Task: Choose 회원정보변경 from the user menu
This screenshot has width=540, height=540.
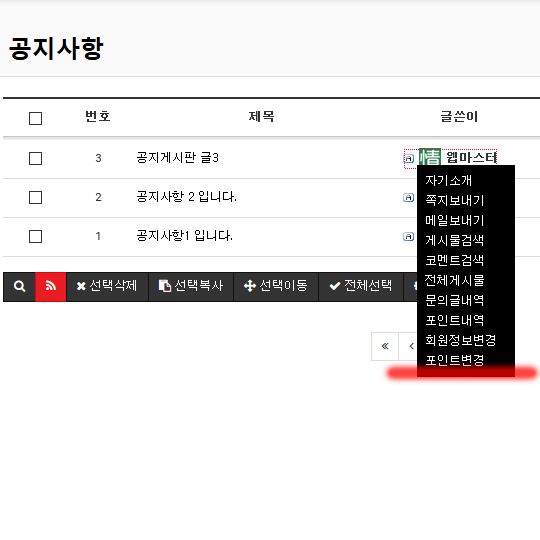Action: point(460,340)
